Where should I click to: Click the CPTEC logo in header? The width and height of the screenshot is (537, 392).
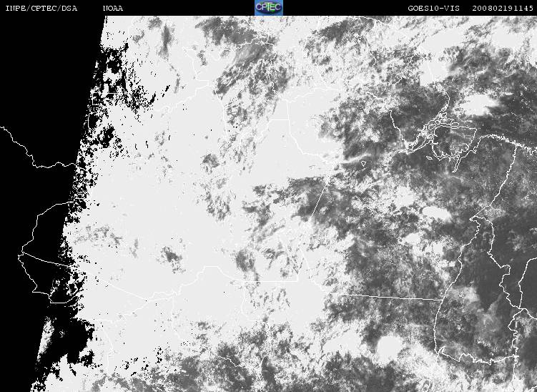(269, 8)
